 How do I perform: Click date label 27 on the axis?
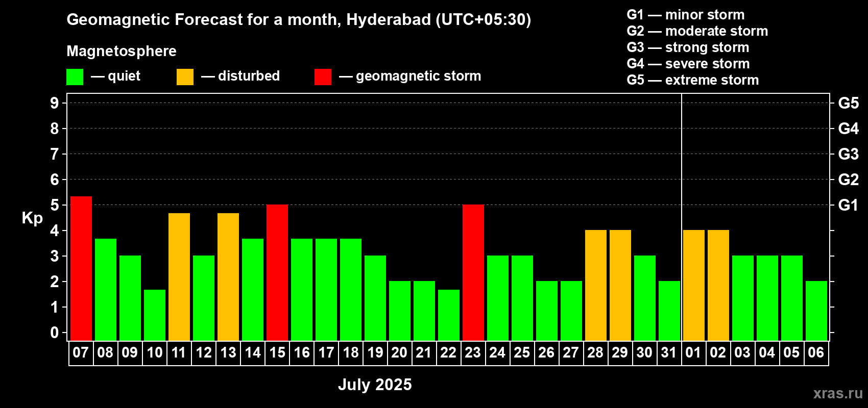pos(571,352)
